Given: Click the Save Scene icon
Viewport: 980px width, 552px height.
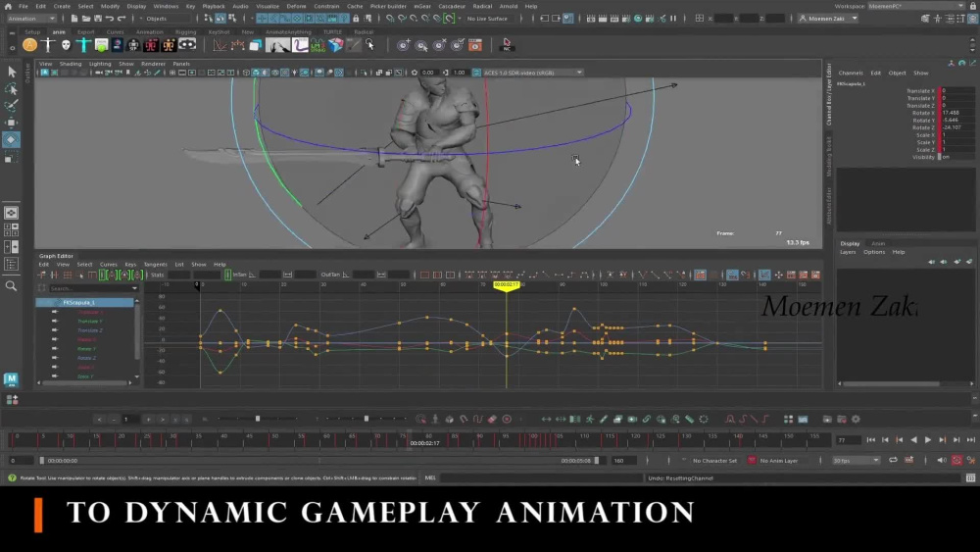Looking at the screenshot, I should pos(97,19).
